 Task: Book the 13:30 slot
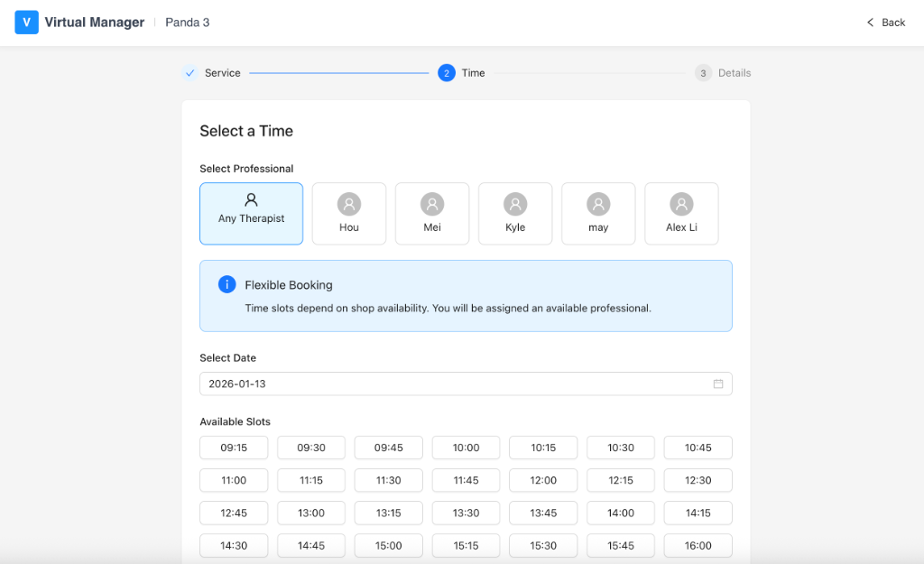click(x=467, y=513)
